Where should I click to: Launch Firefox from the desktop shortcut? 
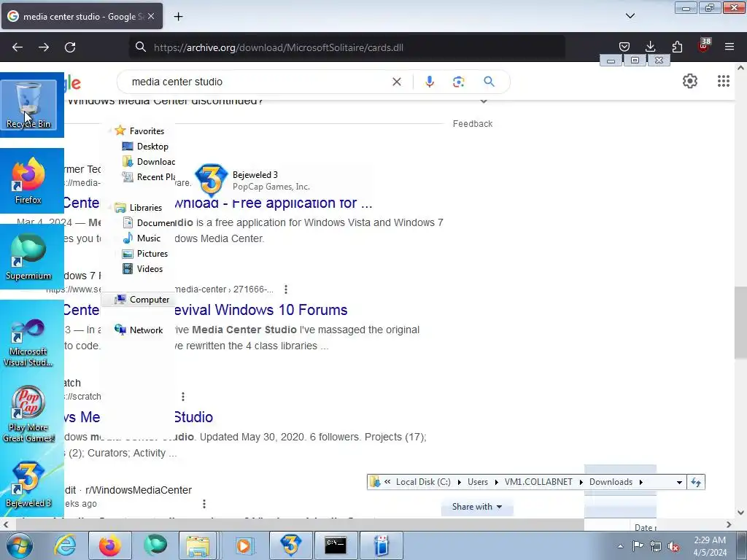tap(28, 181)
